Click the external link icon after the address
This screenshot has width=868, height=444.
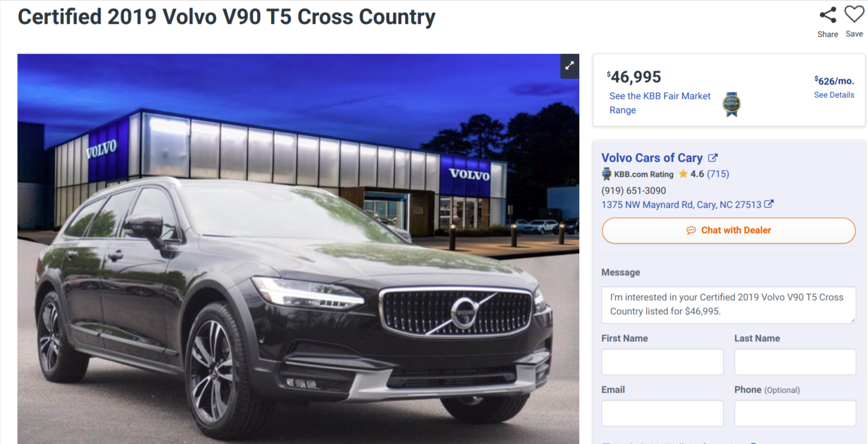tap(768, 204)
